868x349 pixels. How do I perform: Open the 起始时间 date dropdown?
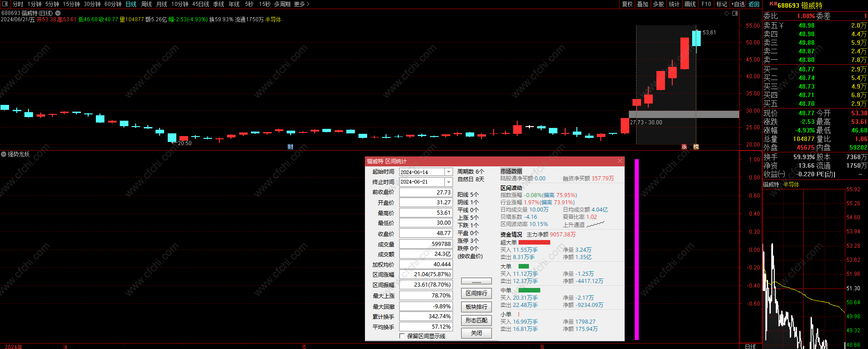pos(448,172)
